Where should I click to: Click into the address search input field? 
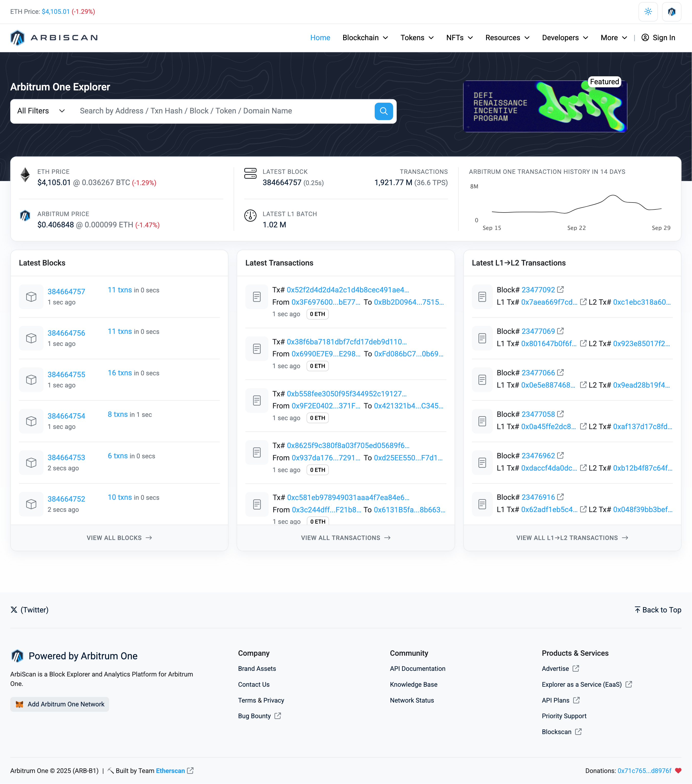click(x=223, y=111)
